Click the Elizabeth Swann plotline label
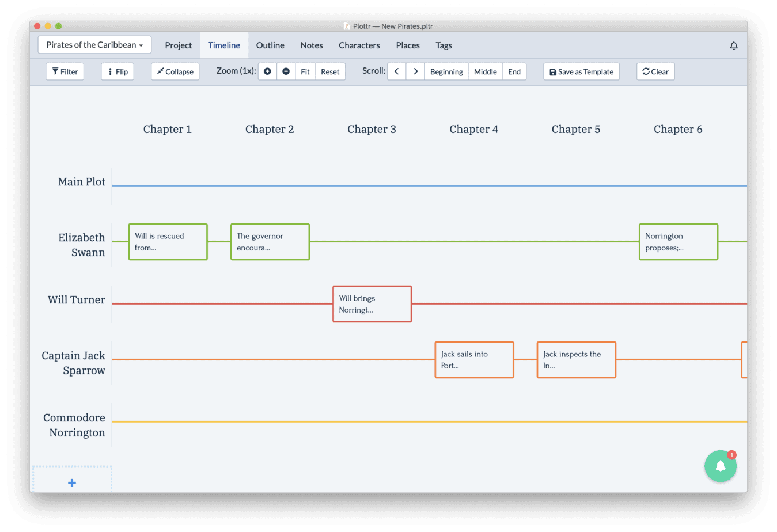 click(x=82, y=245)
